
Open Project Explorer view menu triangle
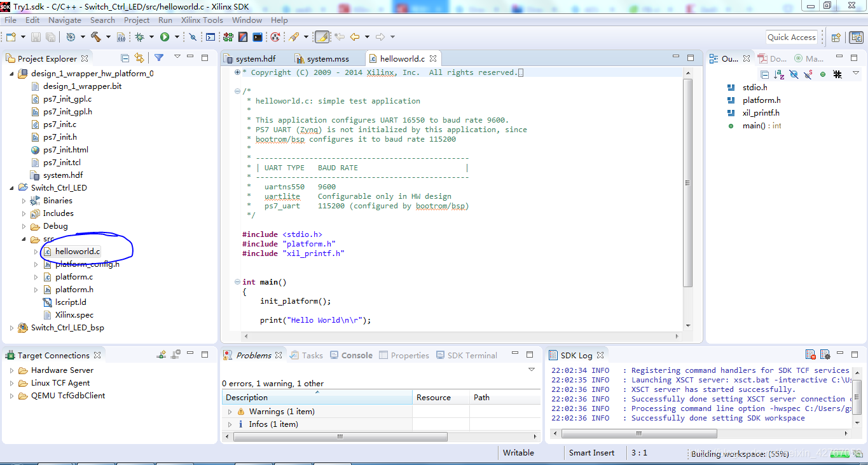coord(177,57)
